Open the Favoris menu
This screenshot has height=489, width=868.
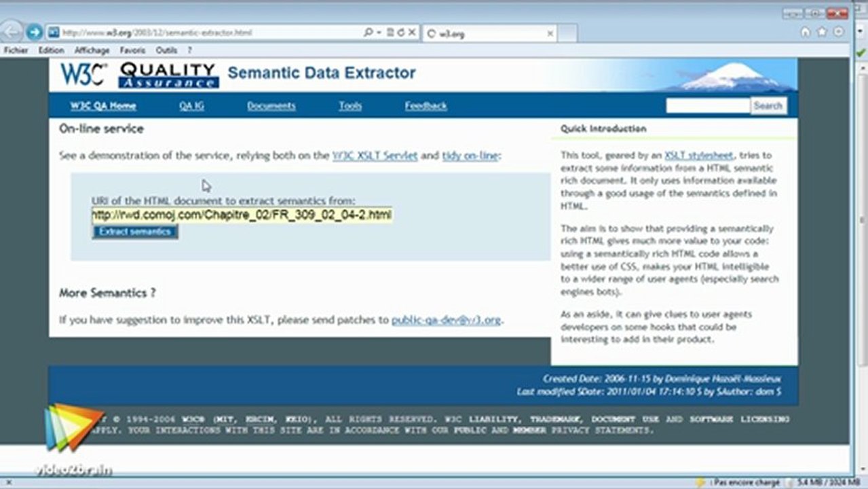coord(132,50)
